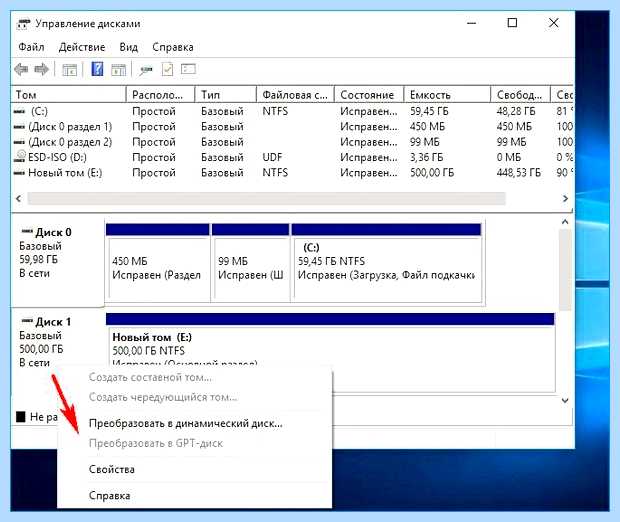Maximize the Управление дисками window
620x522 pixels.
[512, 23]
